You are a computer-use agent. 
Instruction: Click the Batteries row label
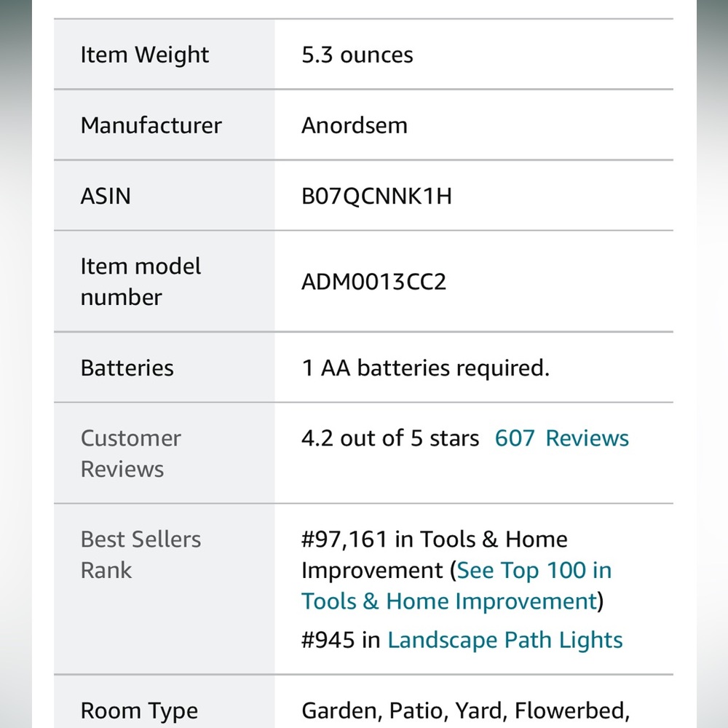[127, 368]
